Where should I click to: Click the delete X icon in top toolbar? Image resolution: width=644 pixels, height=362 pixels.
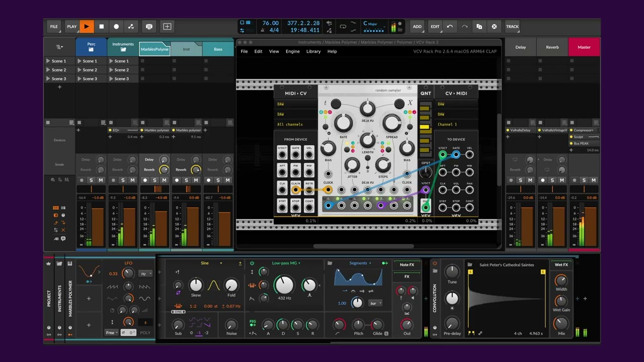point(494,27)
